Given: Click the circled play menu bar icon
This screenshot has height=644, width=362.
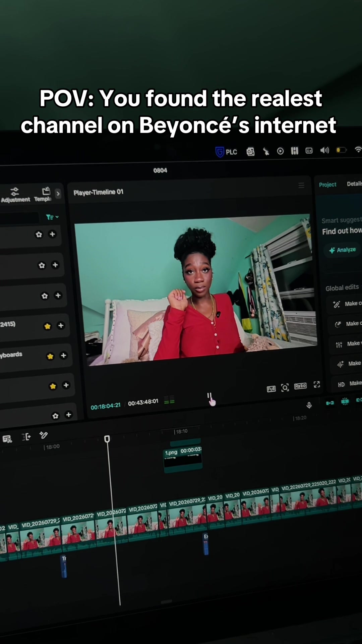Looking at the screenshot, I should point(281,151).
